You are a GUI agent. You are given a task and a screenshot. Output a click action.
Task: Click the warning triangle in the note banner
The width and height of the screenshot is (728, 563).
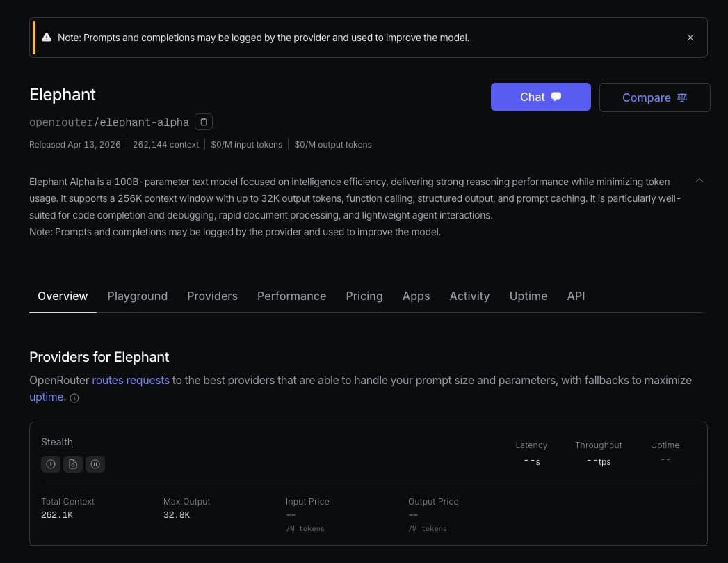pos(47,37)
